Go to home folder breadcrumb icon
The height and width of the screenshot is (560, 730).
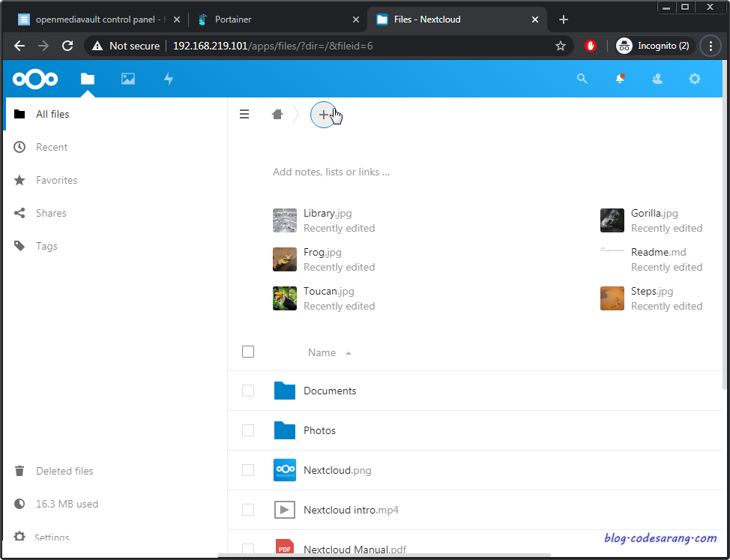point(277,114)
